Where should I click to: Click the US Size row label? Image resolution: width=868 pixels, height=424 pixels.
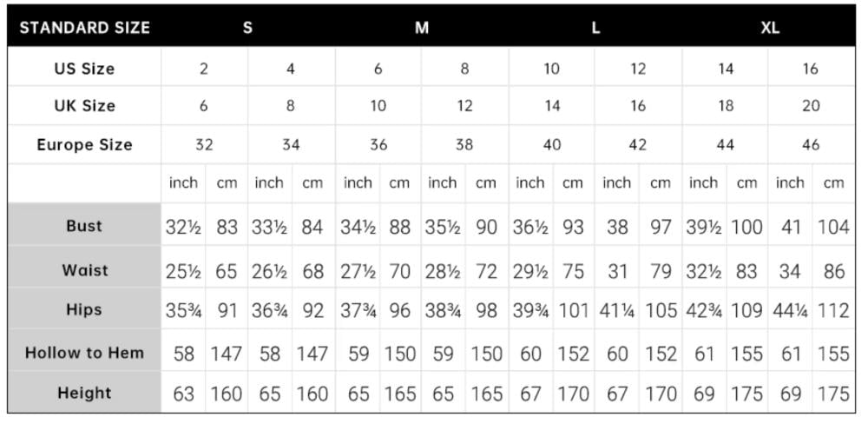tap(84, 69)
